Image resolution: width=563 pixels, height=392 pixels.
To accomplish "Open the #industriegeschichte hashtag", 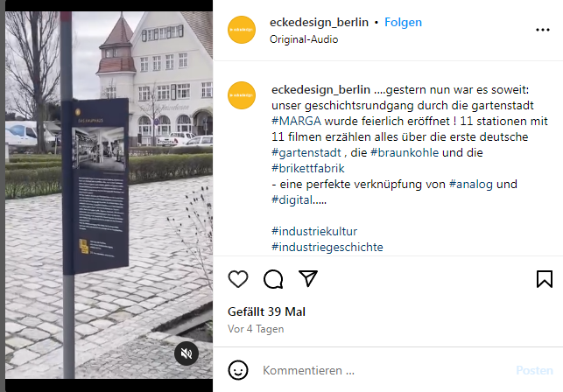I will coord(327,247).
